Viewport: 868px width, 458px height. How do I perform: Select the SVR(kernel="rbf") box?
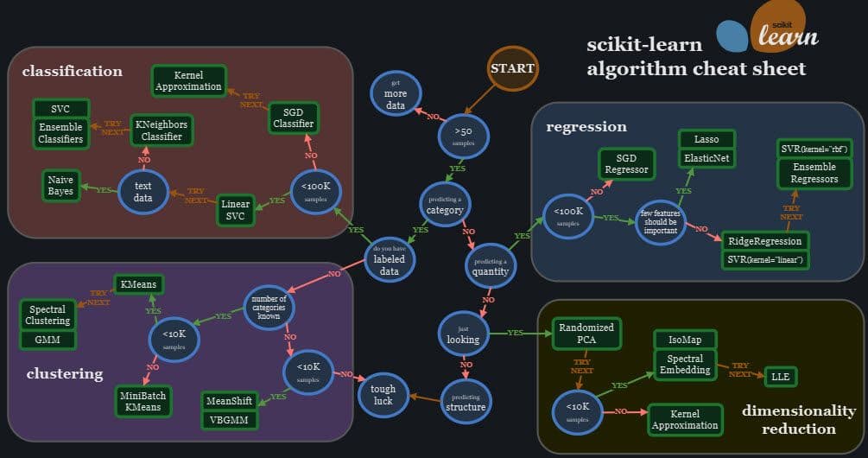[x=814, y=149]
